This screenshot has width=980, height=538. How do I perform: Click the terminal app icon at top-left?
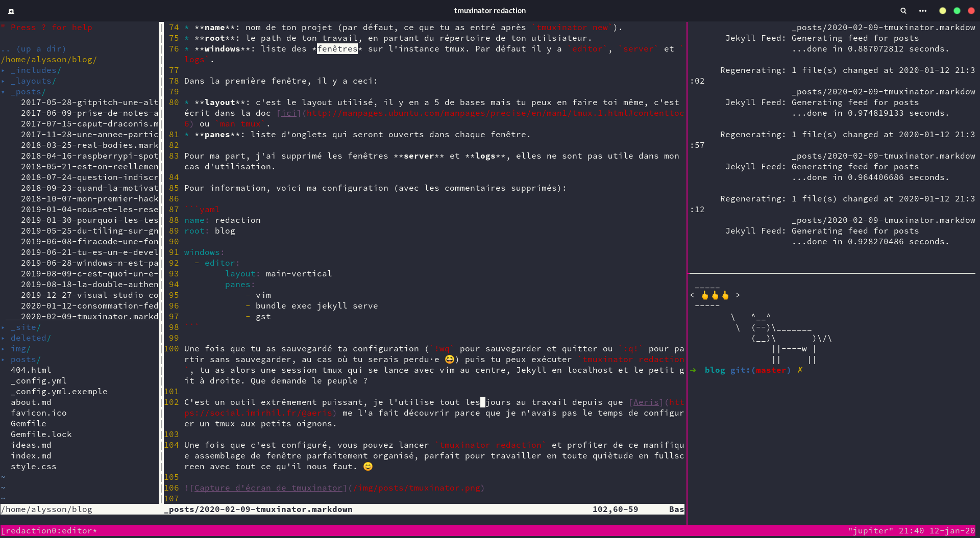(x=11, y=11)
